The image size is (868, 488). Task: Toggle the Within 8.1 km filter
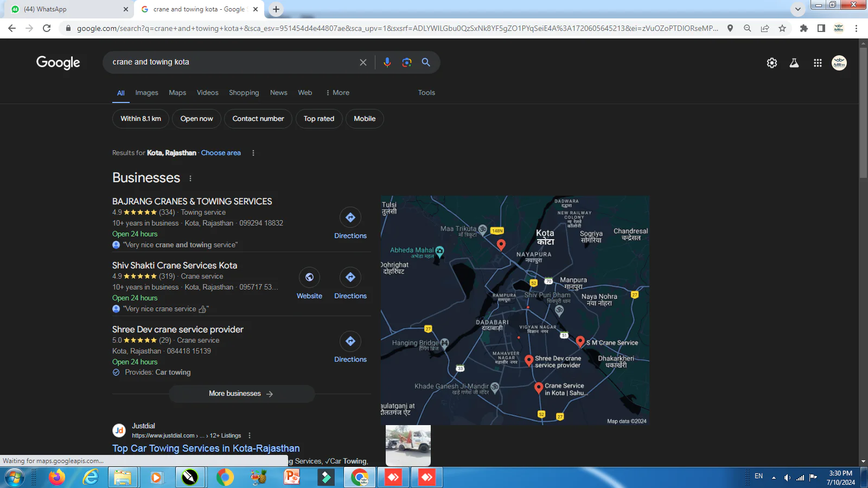pyautogui.click(x=141, y=119)
